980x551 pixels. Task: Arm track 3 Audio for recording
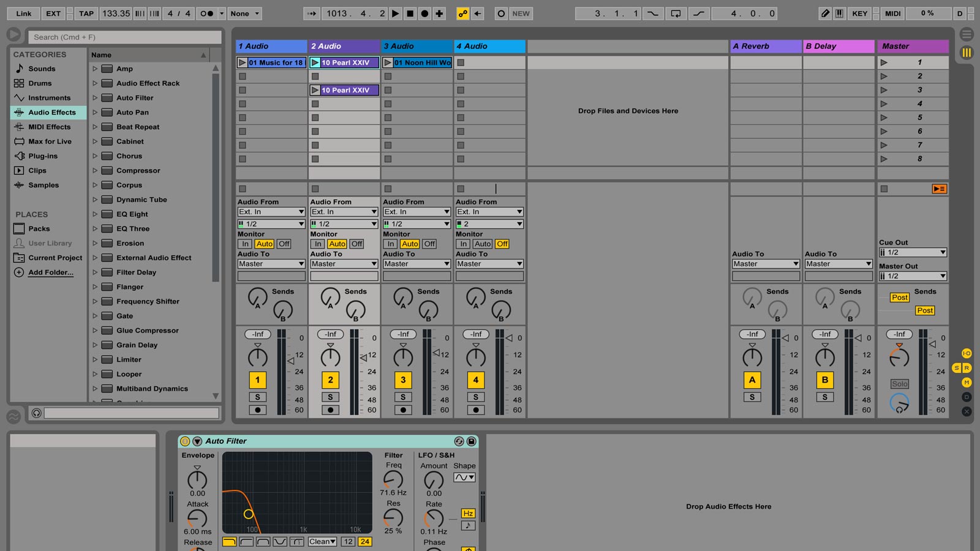[403, 410]
